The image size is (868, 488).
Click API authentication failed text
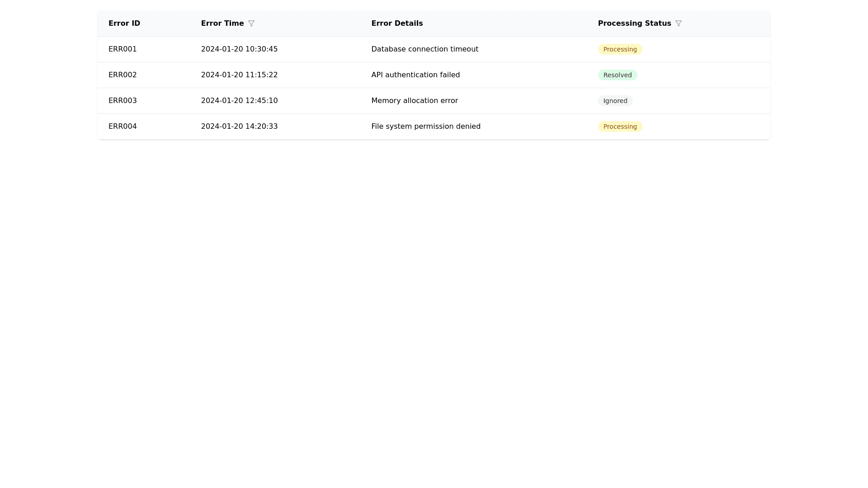pos(415,75)
